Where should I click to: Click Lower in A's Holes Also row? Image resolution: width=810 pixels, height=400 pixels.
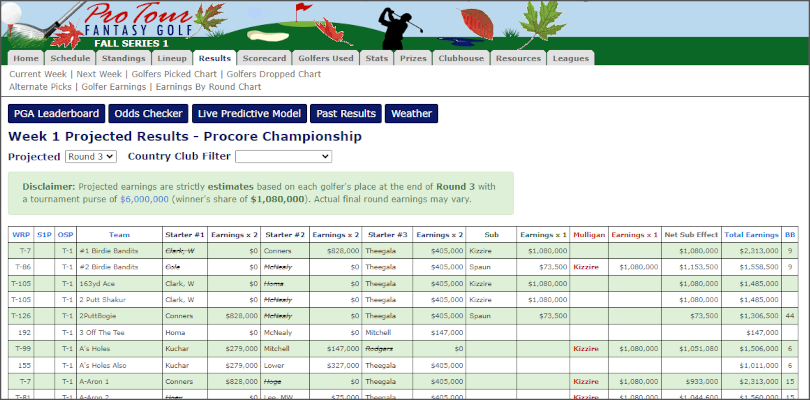[274, 365]
